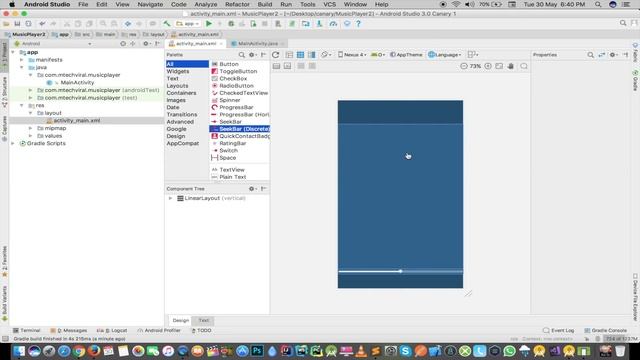
Task: Select MainActivity in project tree
Action: [77, 82]
